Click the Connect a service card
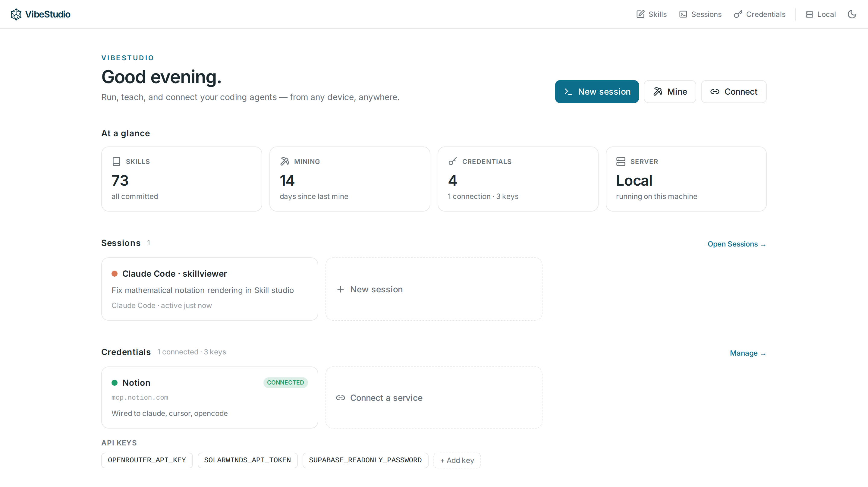Image resolution: width=868 pixels, height=487 pixels. [x=434, y=398]
